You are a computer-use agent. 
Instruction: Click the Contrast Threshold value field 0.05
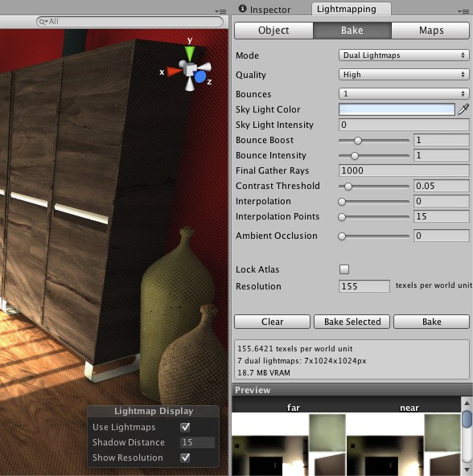coord(442,186)
